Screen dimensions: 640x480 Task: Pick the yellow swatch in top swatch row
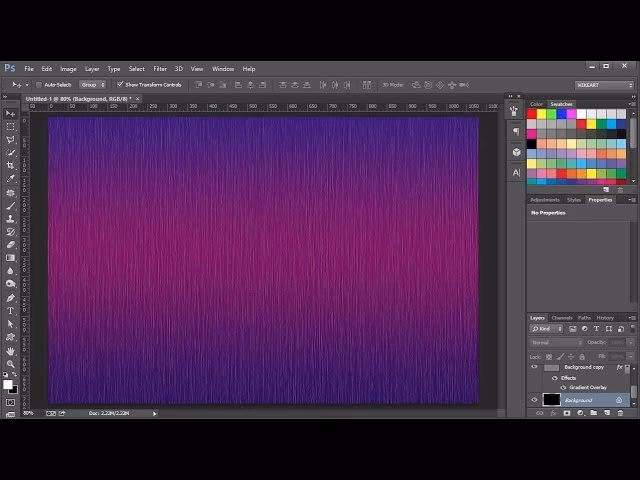pos(541,114)
